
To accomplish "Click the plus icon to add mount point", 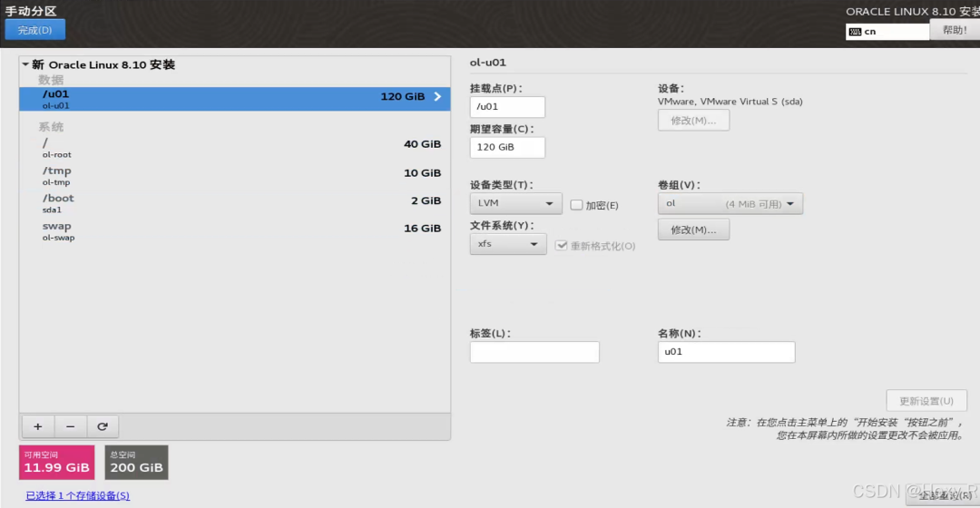I will click(x=38, y=426).
